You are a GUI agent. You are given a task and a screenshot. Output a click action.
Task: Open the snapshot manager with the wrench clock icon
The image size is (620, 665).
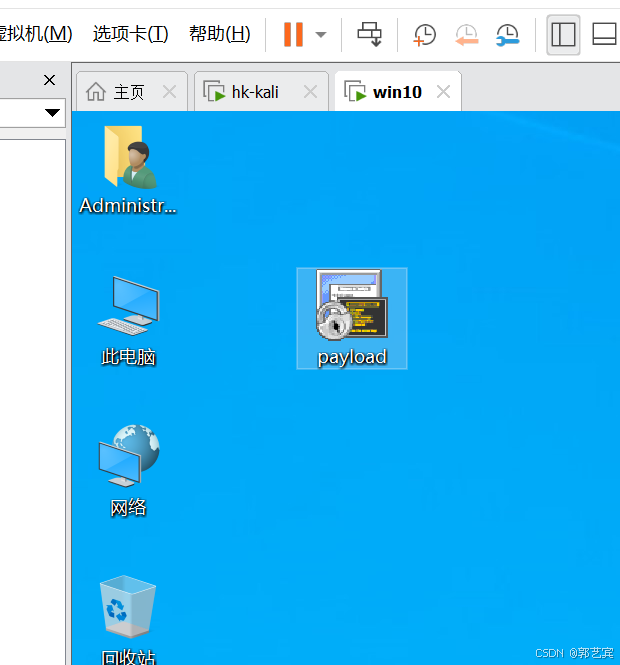[508, 35]
